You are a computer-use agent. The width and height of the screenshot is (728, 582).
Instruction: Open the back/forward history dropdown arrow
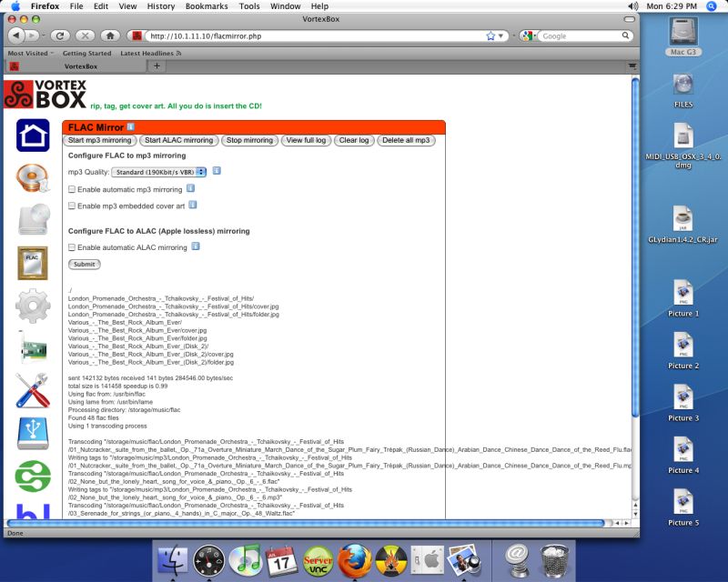click(43, 35)
